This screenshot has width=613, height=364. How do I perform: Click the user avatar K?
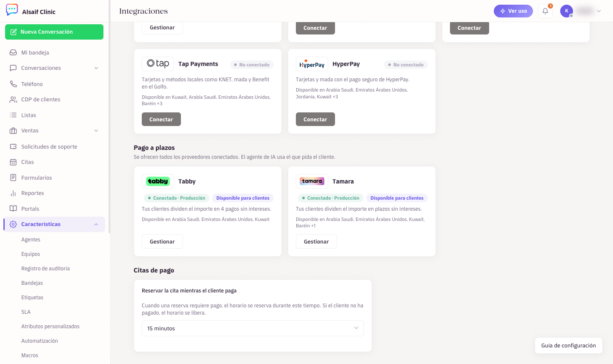tap(567, 11)
